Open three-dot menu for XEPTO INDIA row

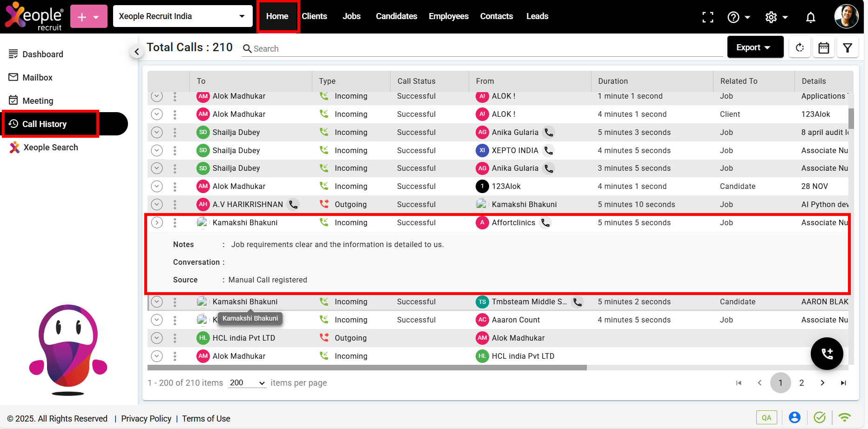[x=175, y=151]
